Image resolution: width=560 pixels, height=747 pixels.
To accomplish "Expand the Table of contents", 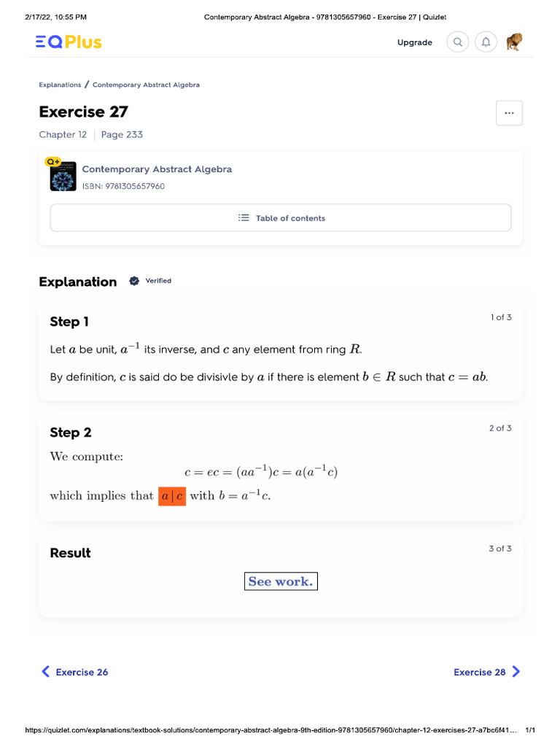I will click(281, 217).
